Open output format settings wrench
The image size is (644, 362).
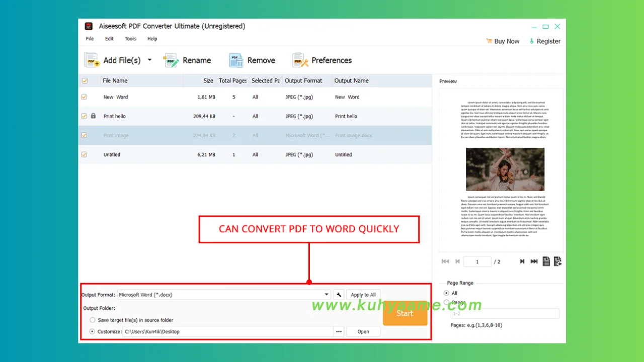pyautogui.click(x=339, y=295)
